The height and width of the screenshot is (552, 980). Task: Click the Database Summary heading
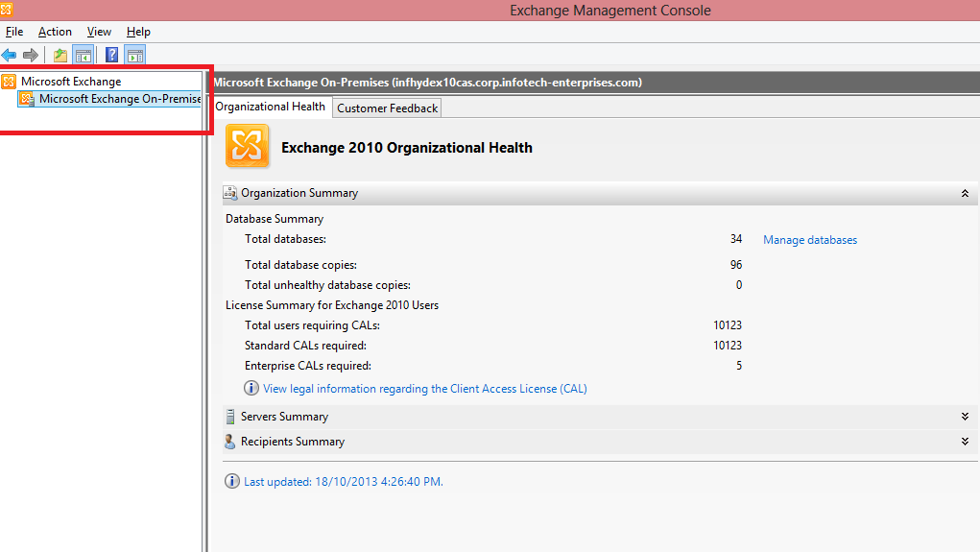[275, 219]
